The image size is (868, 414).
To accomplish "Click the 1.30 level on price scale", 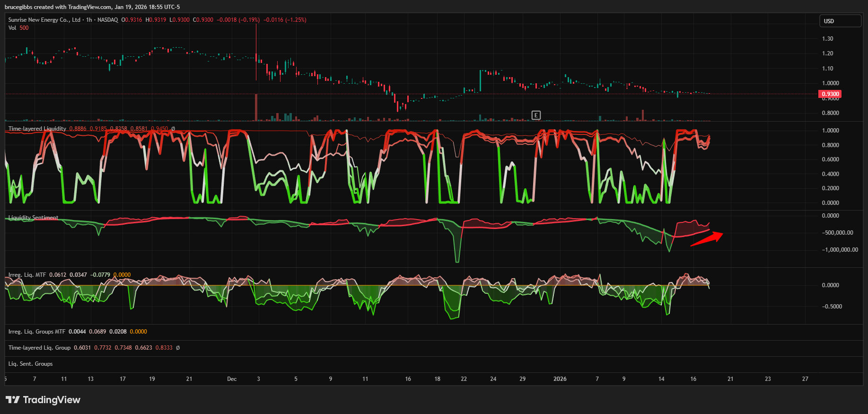I will (x=827, y=39).
